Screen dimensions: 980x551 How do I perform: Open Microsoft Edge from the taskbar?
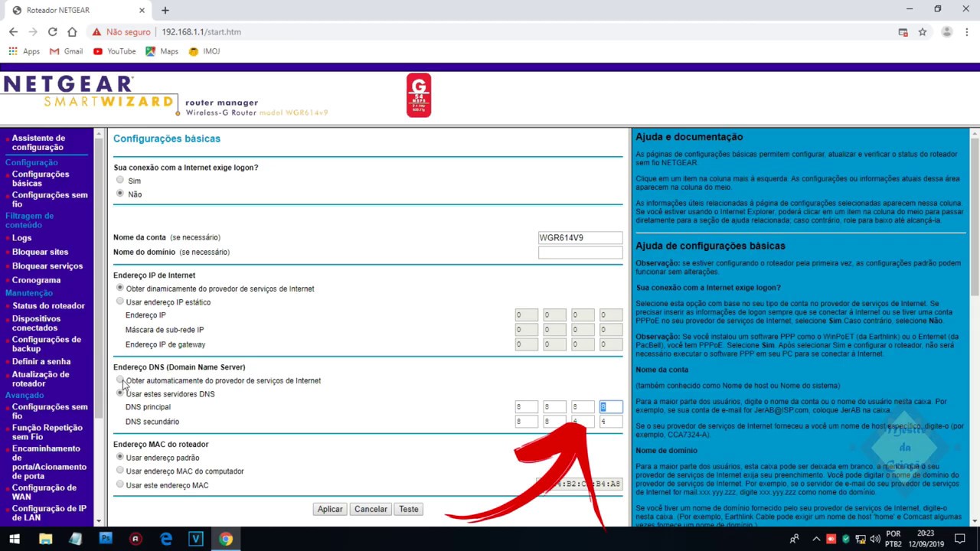click(x=166, y=539)
